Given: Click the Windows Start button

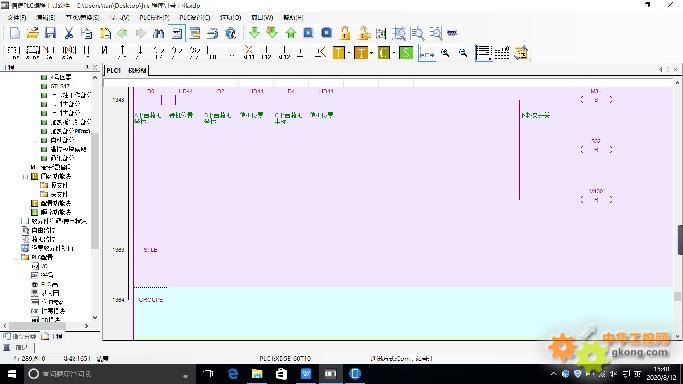Looking at the screenshot, I should [12, 374].
